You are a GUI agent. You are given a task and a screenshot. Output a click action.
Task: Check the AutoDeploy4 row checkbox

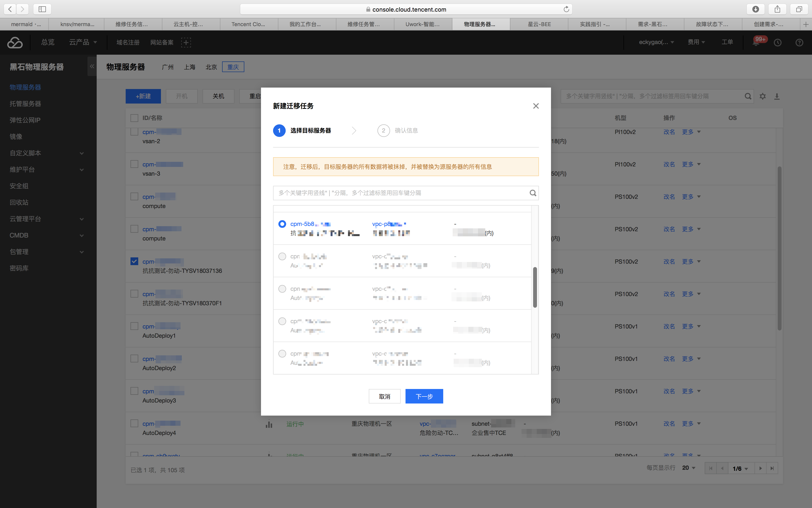(134, 423)
